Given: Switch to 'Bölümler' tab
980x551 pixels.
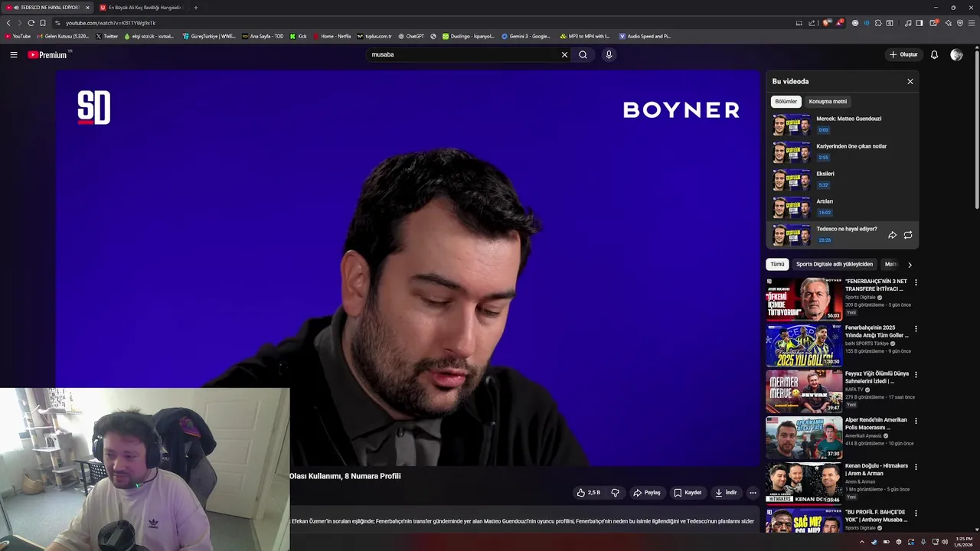Looking at the screenshot, I should tap(786, 101).
